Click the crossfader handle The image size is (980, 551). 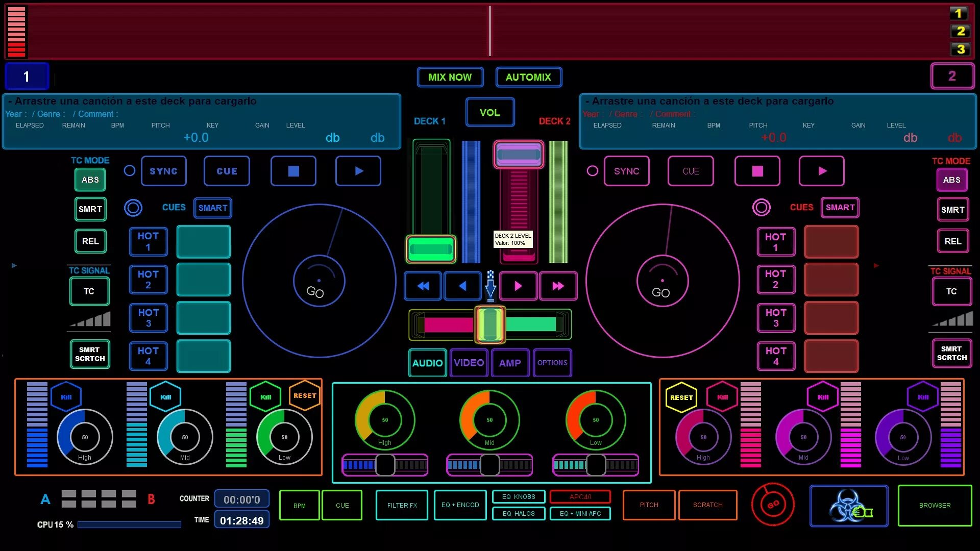point(490,324)
